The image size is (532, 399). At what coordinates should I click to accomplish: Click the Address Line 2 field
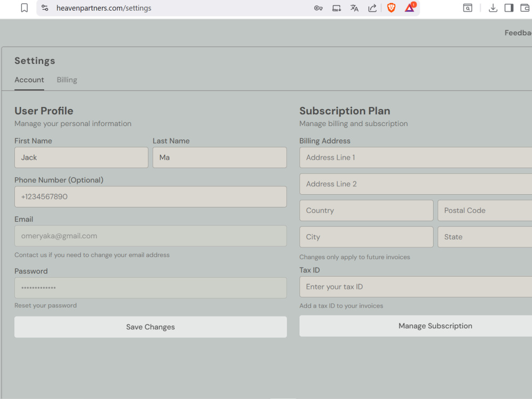[415, 184]
